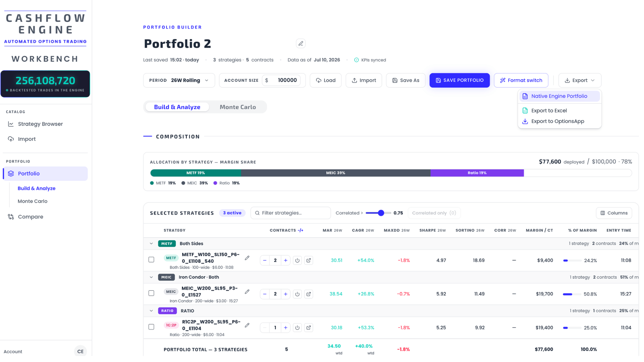Edit the MEIC_W200_SL95 strategy pencil icon
The width and height of the screenshot is (644, 362).
pyautogui.click(x=247, y=292)
